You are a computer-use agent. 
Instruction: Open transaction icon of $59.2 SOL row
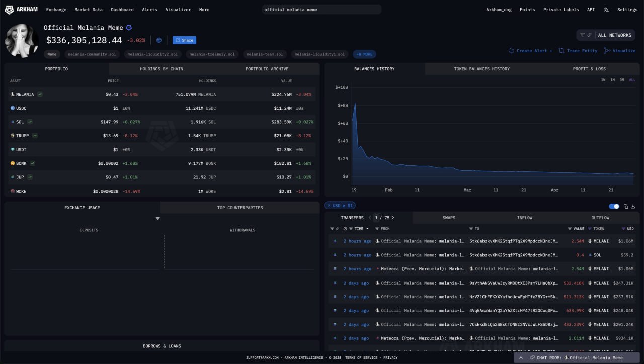(335, 255)
